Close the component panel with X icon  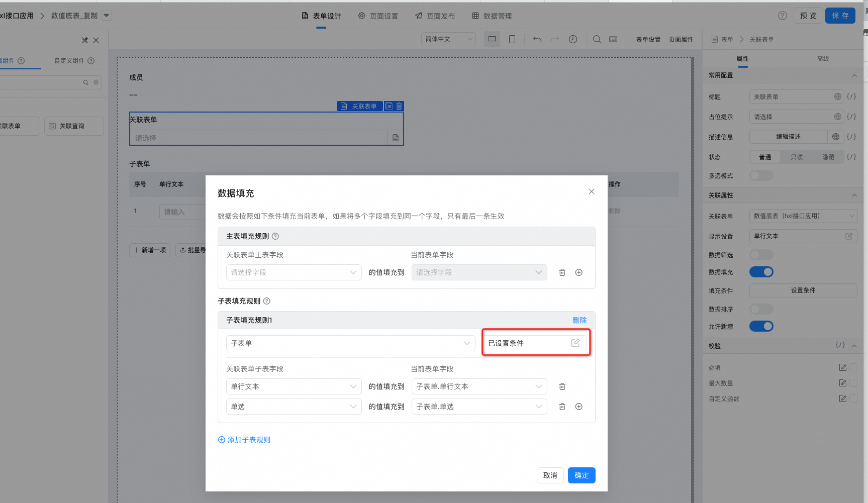(96, 40)
